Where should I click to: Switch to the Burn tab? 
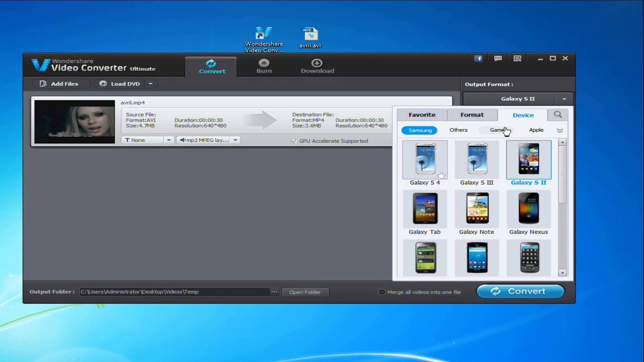264,66
